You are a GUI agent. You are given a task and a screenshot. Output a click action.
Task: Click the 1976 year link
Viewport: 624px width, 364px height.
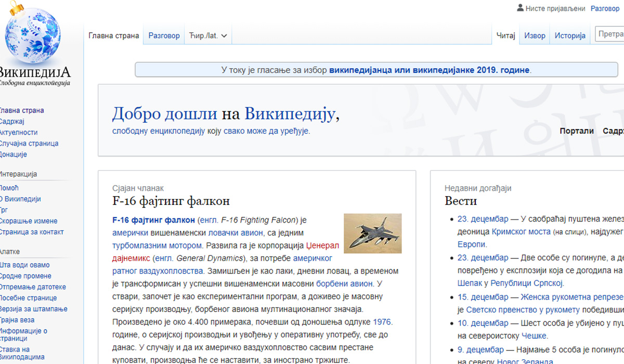tap(382, 322)
